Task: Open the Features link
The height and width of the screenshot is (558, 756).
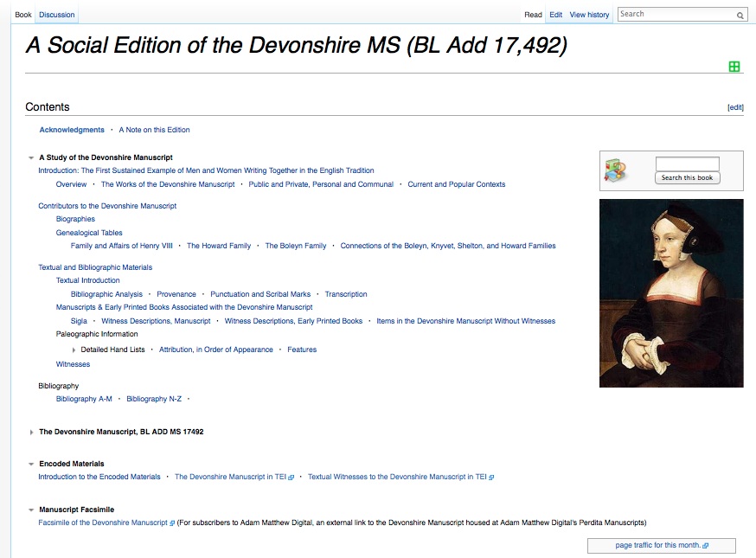Action: (302, 350)
